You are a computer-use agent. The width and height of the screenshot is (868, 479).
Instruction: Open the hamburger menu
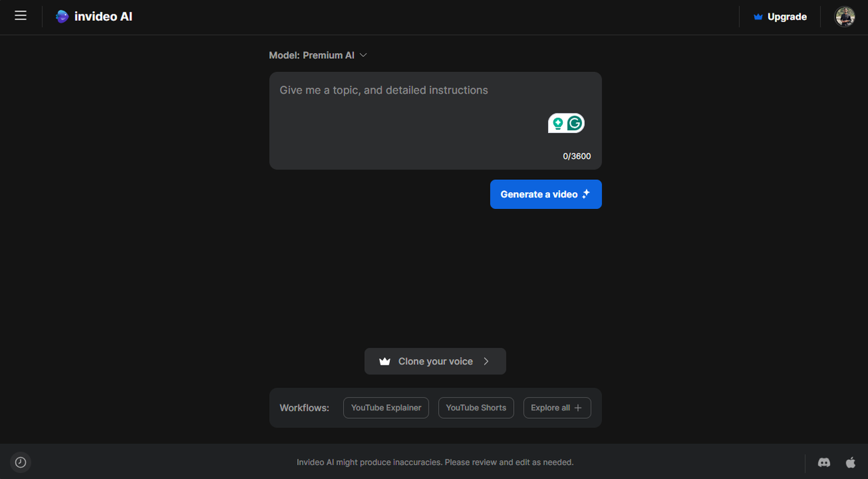(20, 16)
